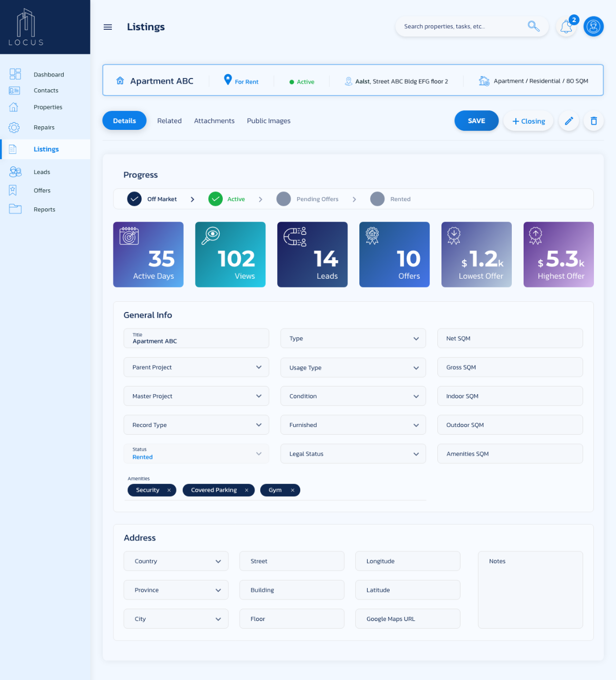Open the user profile avatar
This screenshot has height=680, width=616.
coord(593,26)
